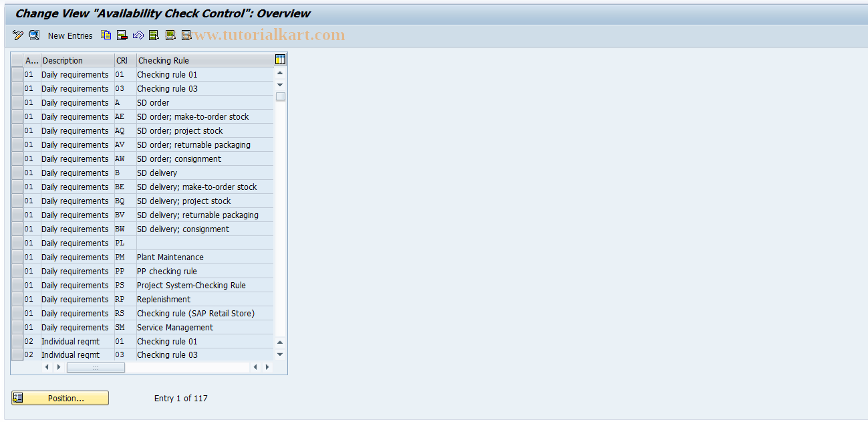
Task: Click cell 'SD order; consignment'
Action: [x=205, y=159]
